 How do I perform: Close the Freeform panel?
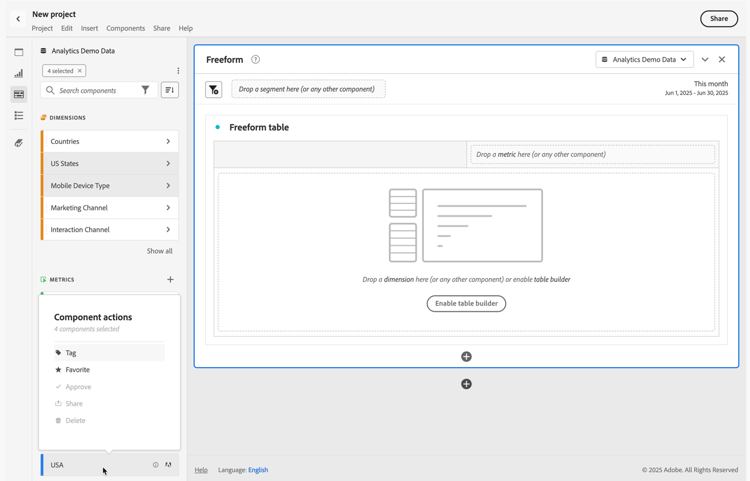(x=722, y=59)
